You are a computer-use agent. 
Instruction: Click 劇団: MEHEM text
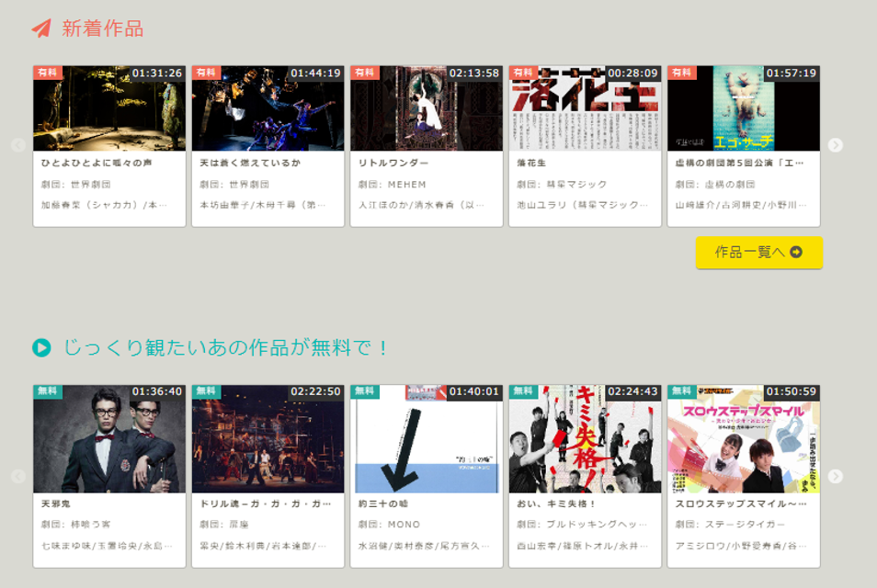(393, 184)
